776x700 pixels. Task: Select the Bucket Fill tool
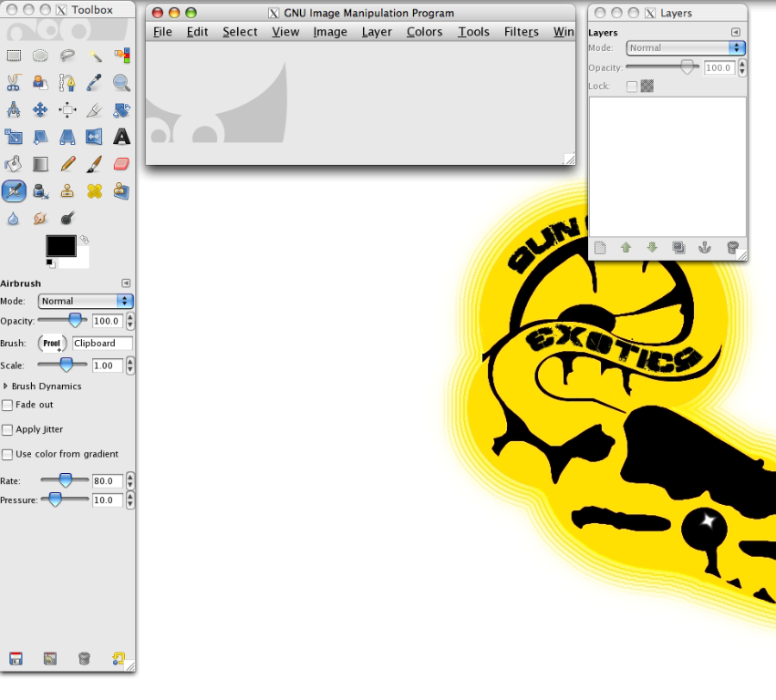pos(14,164)
